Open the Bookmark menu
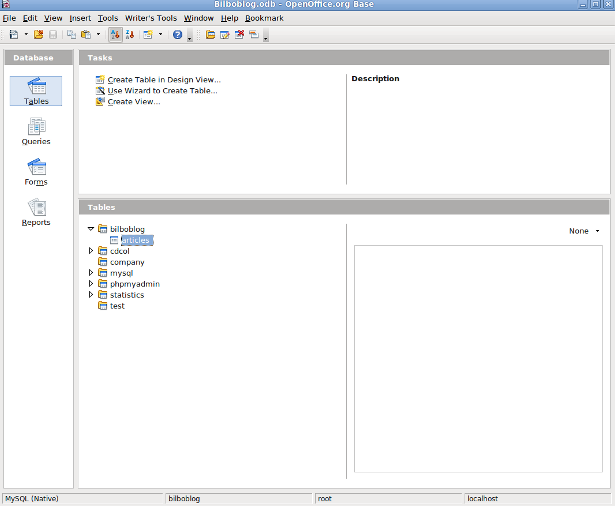 click(x=264, y=18)
